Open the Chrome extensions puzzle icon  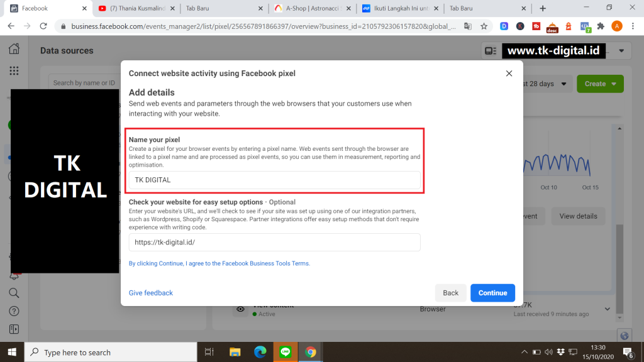(601, 26)
